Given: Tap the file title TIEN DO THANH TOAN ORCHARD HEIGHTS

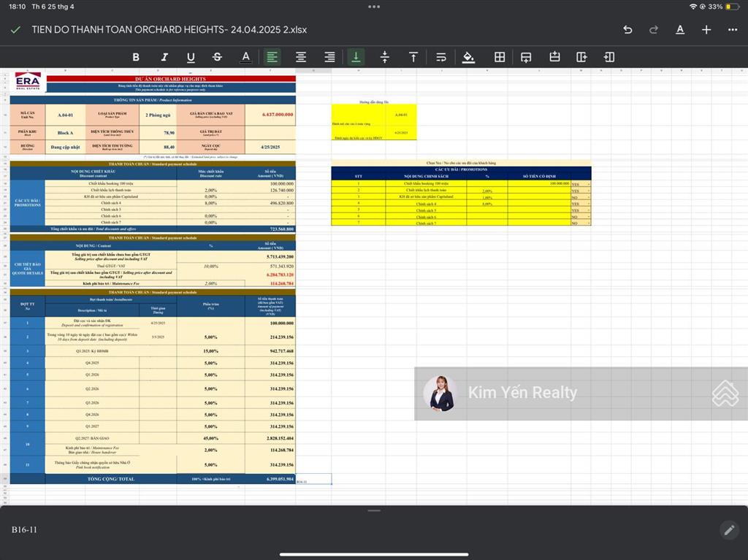Looking at the screenshot, I should pos(169,30).
